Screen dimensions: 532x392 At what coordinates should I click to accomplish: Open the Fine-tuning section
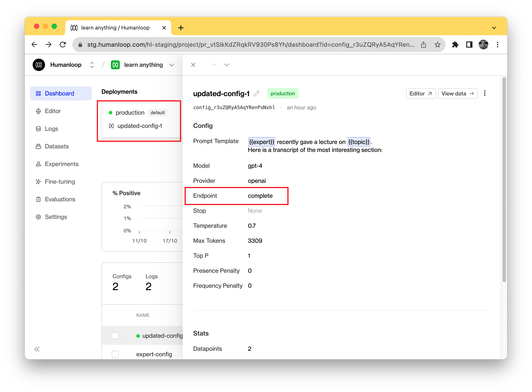point(59,181)
